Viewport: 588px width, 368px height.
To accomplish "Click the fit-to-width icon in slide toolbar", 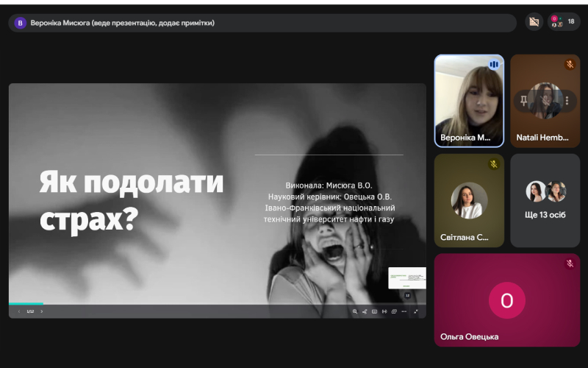I will pos(384,311).
